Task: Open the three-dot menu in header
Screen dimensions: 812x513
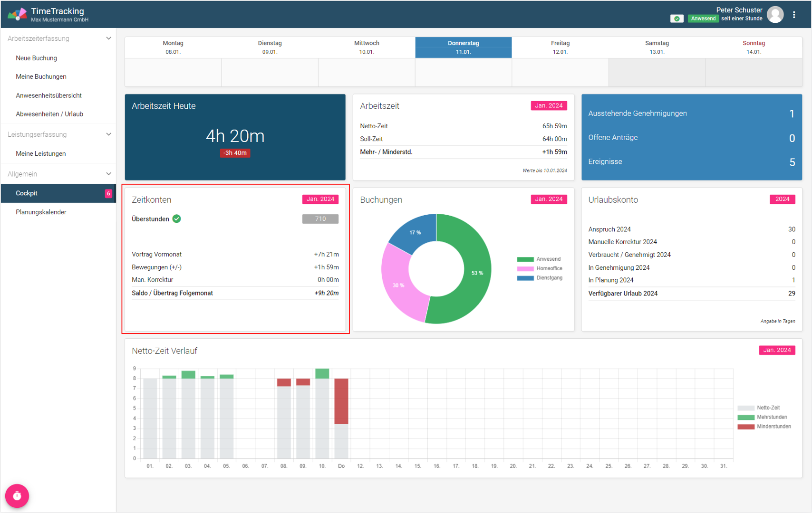Action: [794, 15]
